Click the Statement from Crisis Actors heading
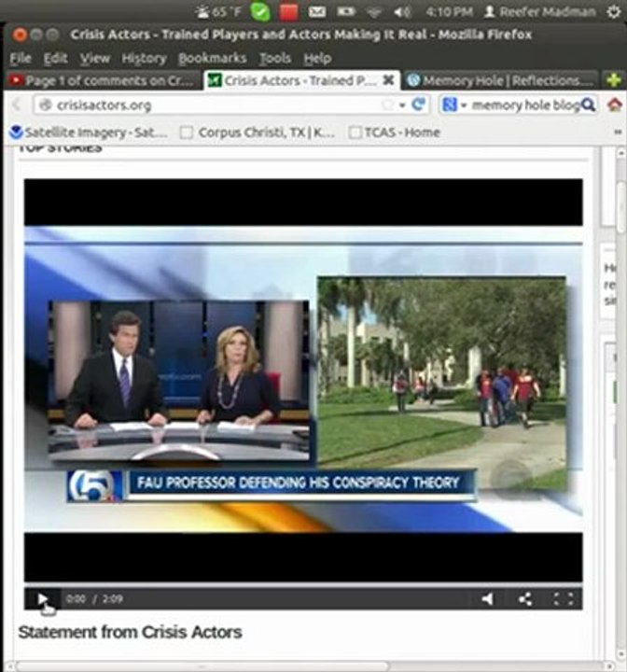This screenshot has height=672, width=627. pyautogui.click(x=130, y=632)
